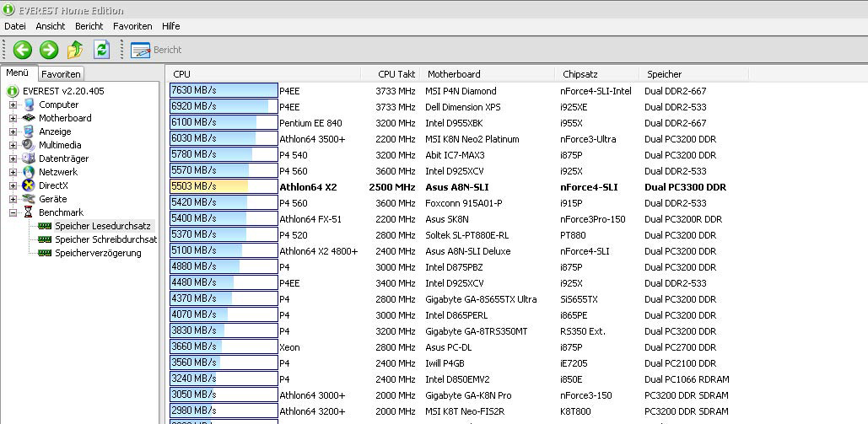Sort by the CPU column header
Viewport: 868px width, 424px height.
(265, 74)
